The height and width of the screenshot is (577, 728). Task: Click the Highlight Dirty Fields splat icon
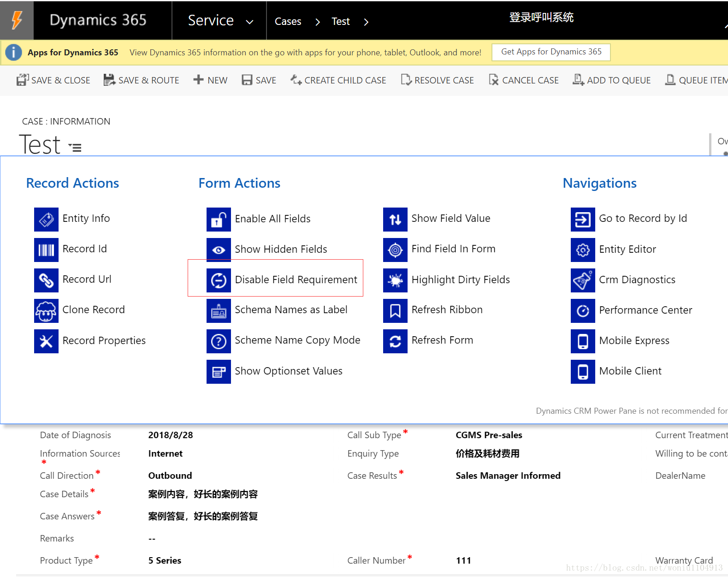click(x=395, y=280)
